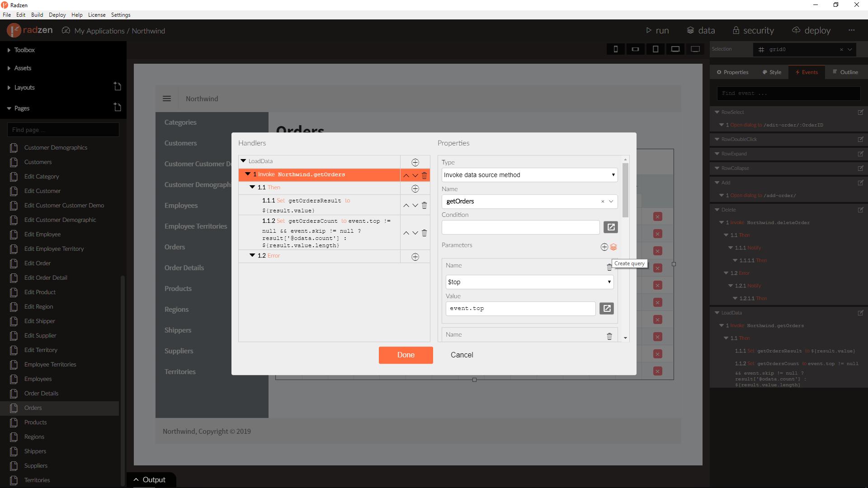Delete the $top parameter
Image resolution: width=868 pixels, height=488 pixels.
click(609, 267)
